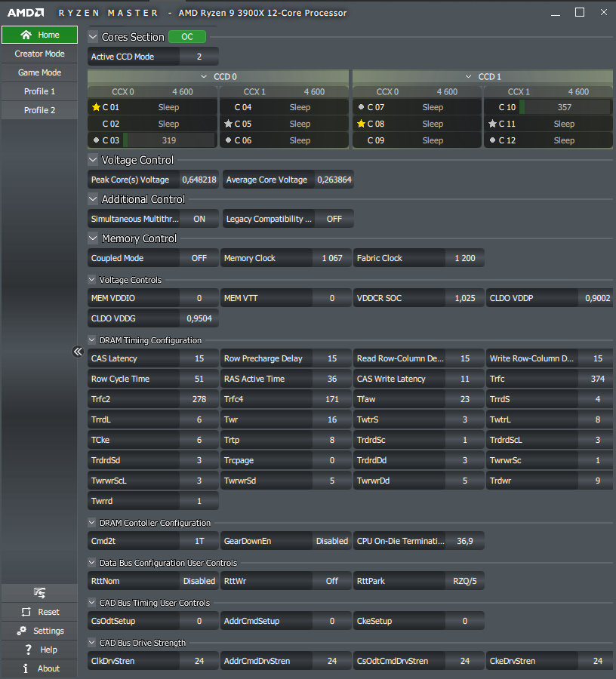Click the gray star on core C 11
The image size is (616, 679).
pos(492,124)
